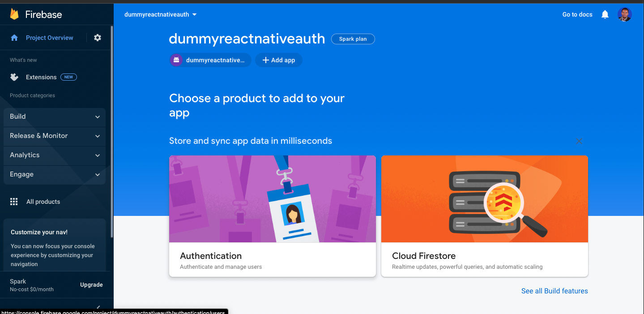The height and width of the screenshot is (314, 644).
Task: Open See all Build features link
Action: tap(554, 291)
